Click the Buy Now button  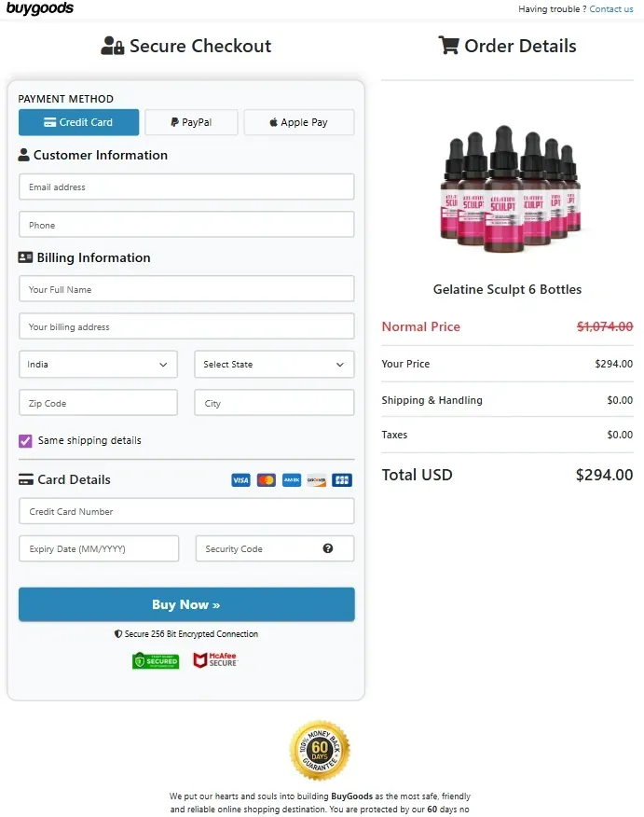[x=186, y=604]
